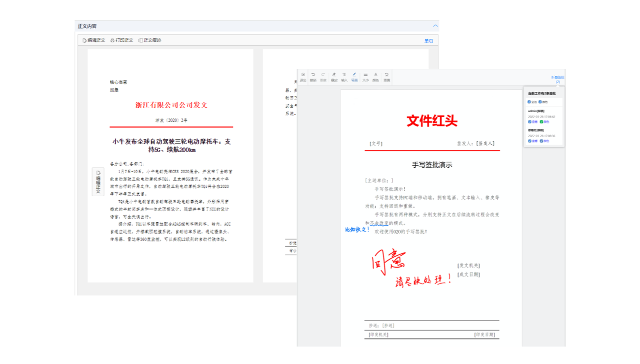
Task: Click the 退出 exit icon in annotation toolbar
Action: [x=303, y=77]
